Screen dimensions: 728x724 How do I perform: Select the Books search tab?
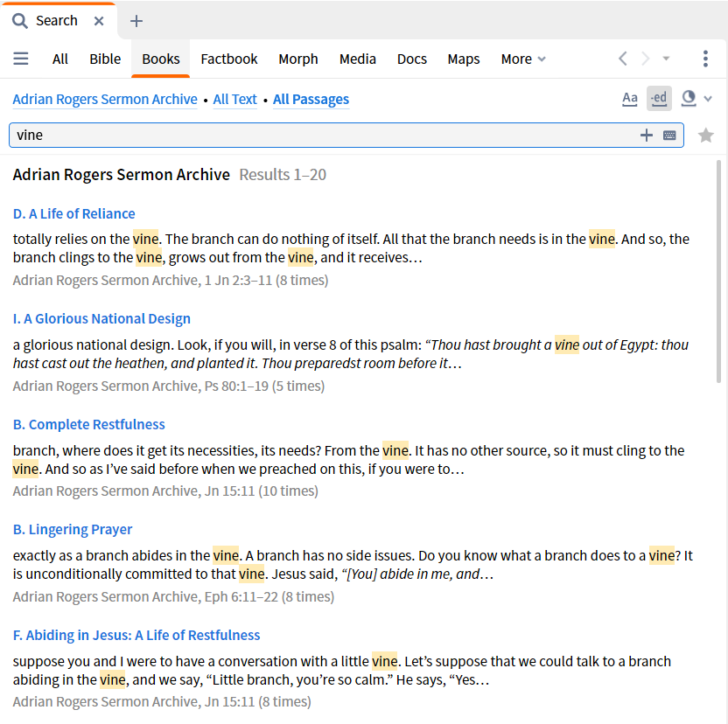tap(161, 59)
